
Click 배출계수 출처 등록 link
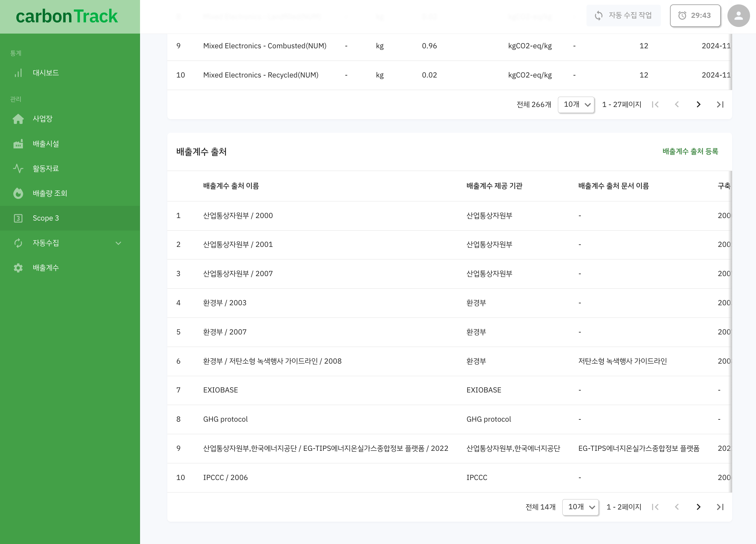pyautogui.click(x=690, y=152)
